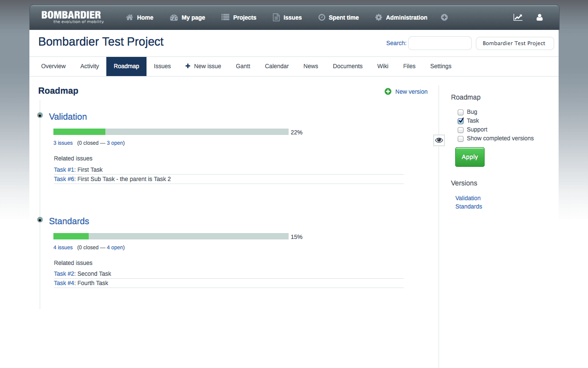Click Standards in sidebar Versions list
This screenshot has width=588, height=368.
click(x=469, y=207)
